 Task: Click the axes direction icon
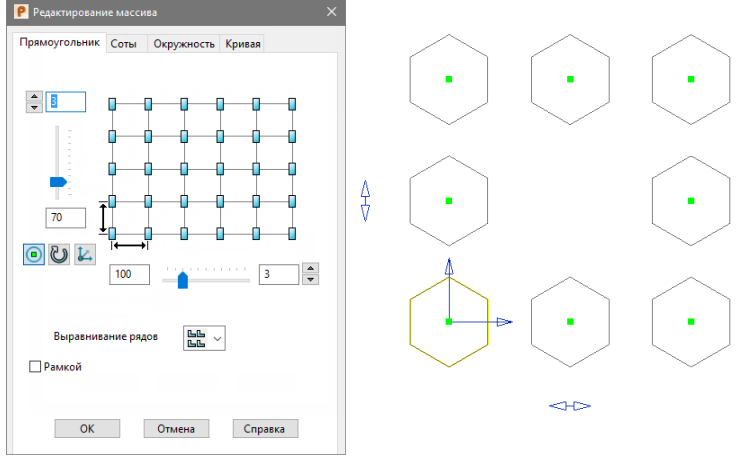coord(85,255)
